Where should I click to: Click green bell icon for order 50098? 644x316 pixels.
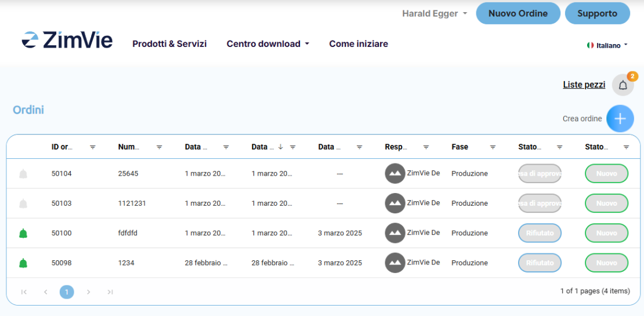pyautogui.click(x=23, y=263)
